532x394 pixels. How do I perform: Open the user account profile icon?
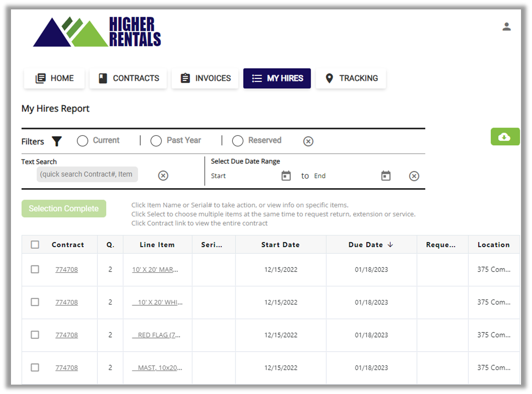[506, 27]
